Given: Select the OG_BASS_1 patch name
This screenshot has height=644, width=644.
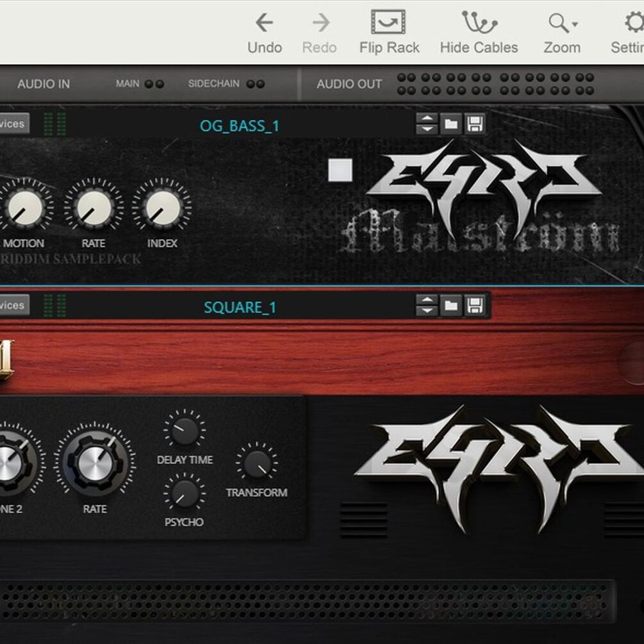Looking at the screenshot, I should 240,126.
